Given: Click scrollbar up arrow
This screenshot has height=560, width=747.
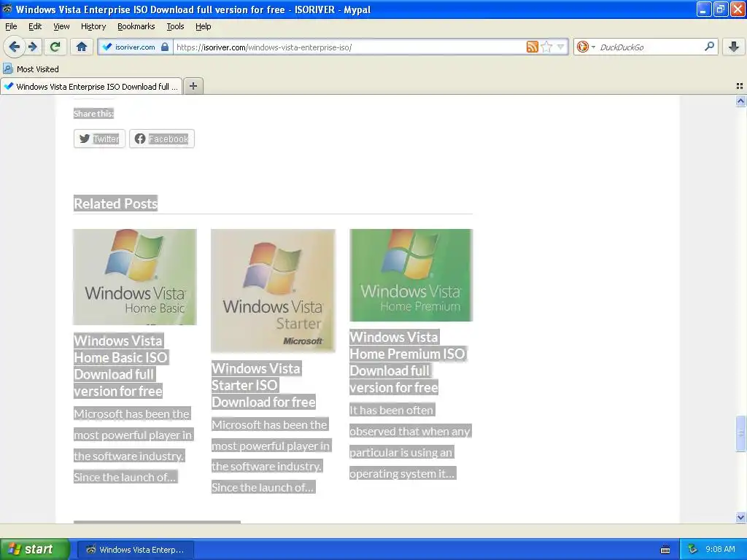Looking at the screenshot, I should pos(740,101).
